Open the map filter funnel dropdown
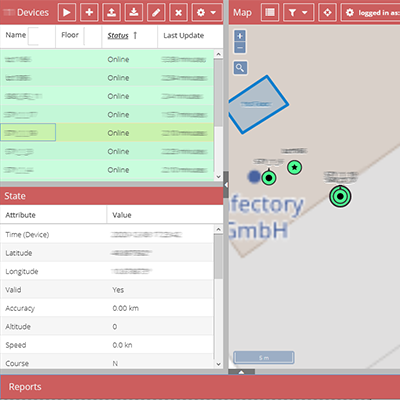This screenshot has height=400, width=400. [x=298, y=12]
